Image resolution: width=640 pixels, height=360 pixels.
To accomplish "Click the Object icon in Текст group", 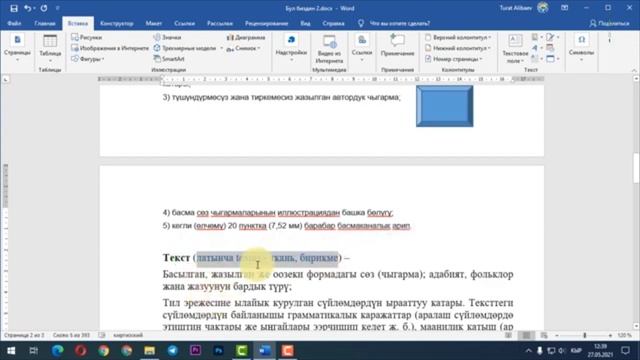I will click(x=551, y=59).
